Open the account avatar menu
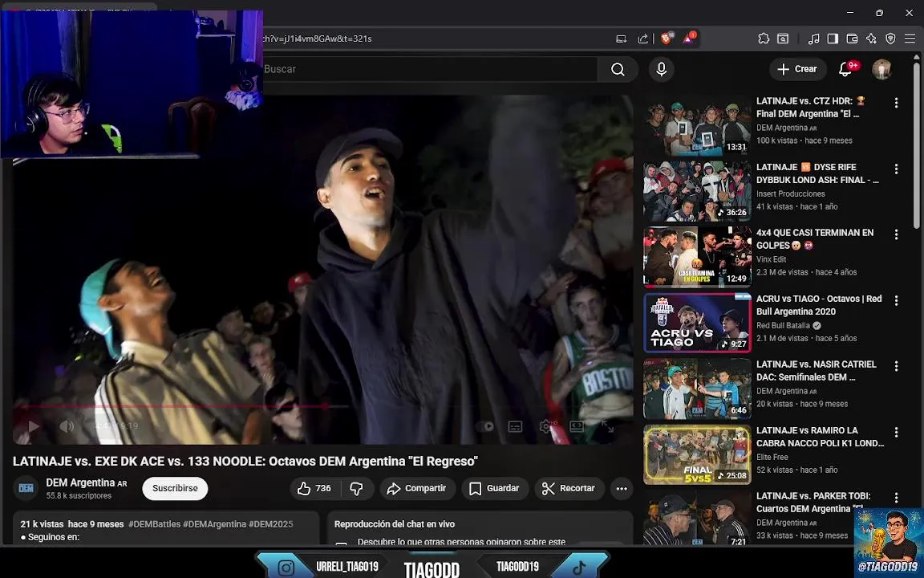The height and width of the screenshot is (578, 924). point(881,69)
